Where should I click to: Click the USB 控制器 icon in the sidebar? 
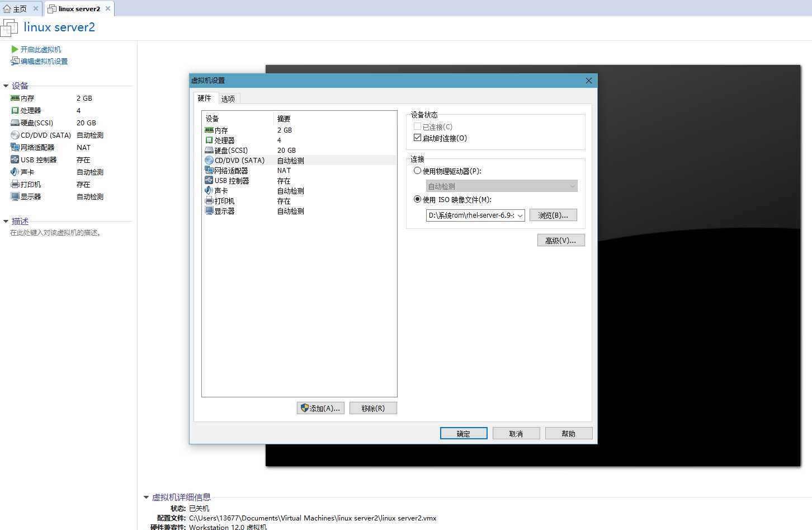pos(15,160)
